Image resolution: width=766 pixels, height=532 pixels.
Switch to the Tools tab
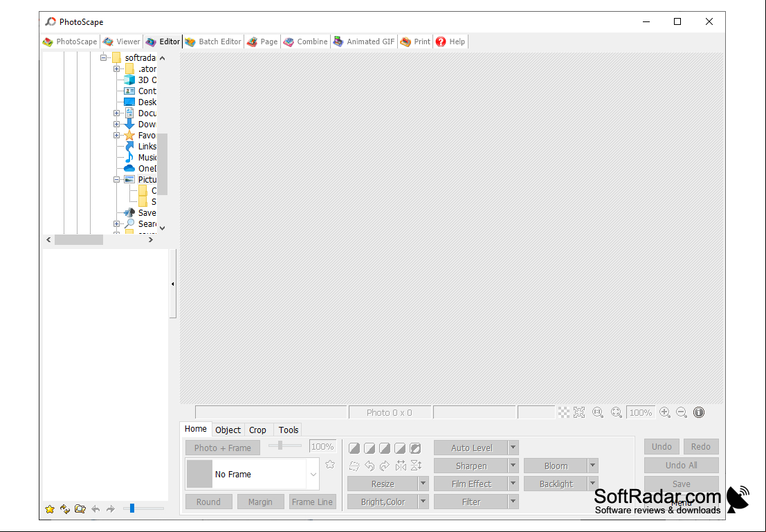[x=289, y=430]
